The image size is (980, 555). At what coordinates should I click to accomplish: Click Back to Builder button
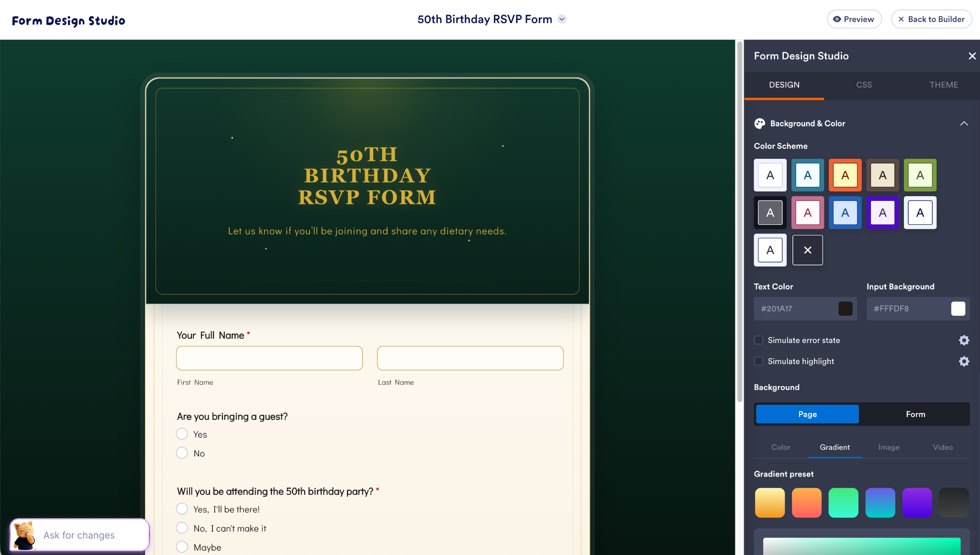pos(931,19)
